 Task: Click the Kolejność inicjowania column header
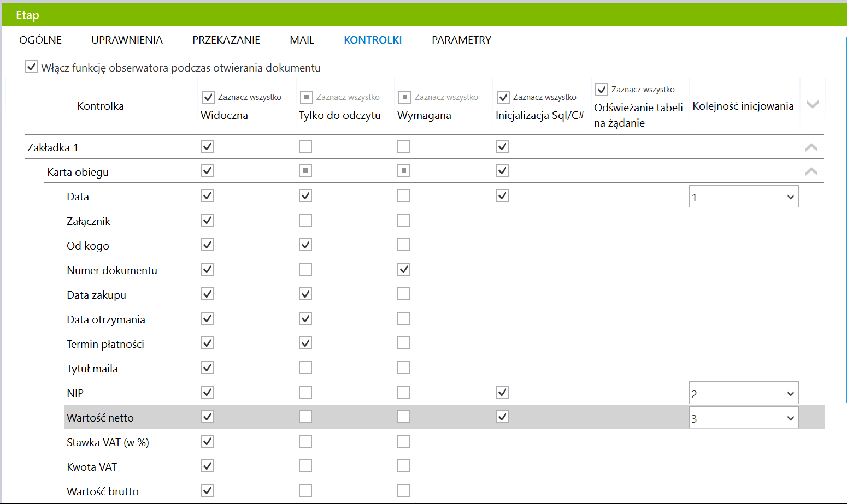[743, 106]
